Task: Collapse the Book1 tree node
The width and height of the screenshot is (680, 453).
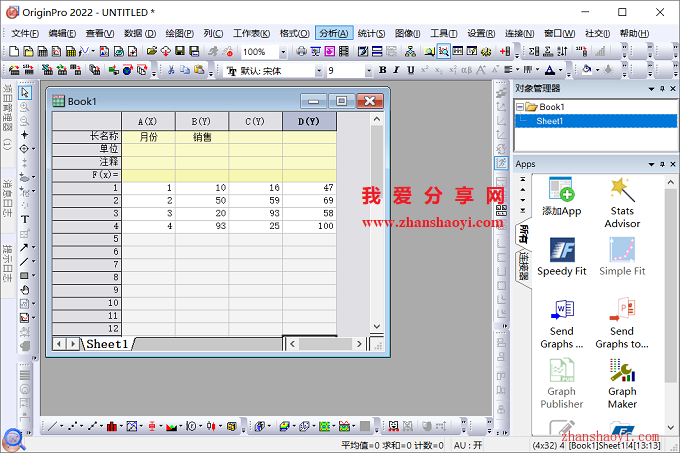Action: pyautogui.click(x=520, y=107)
